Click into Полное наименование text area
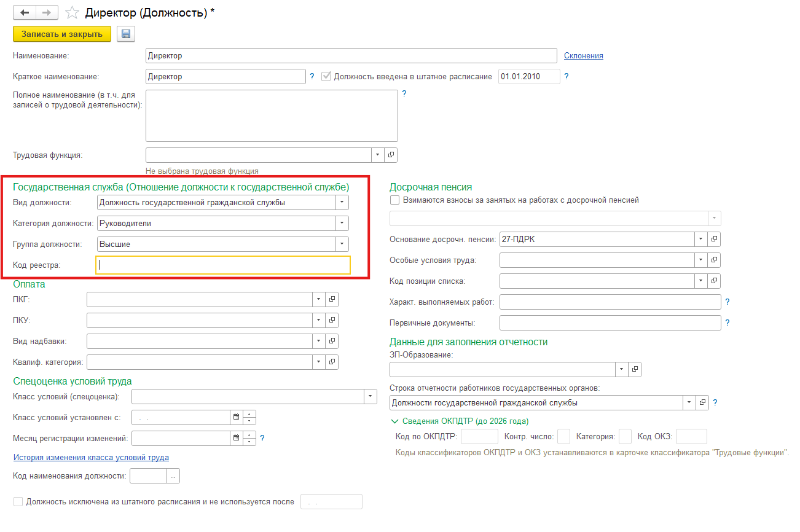The height and width of the screenshot is (532, 800). pyautogui.click(x=272, y=116)
